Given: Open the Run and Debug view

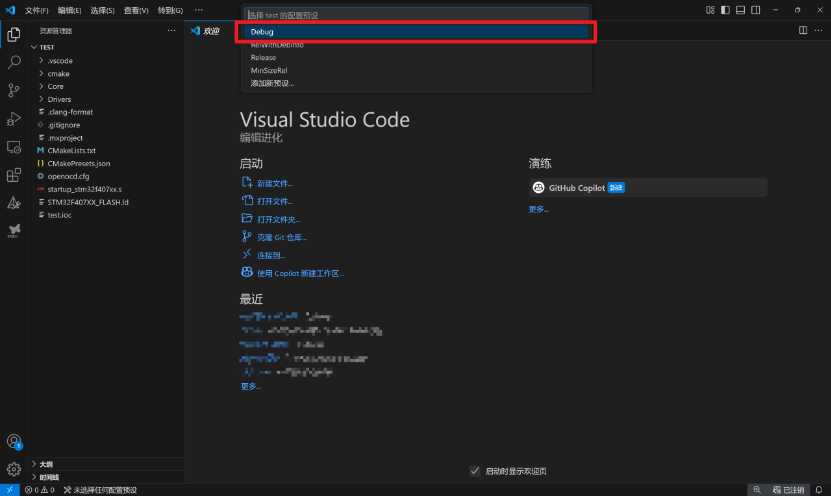Looking at the screenshot, I should pos(14,119).
